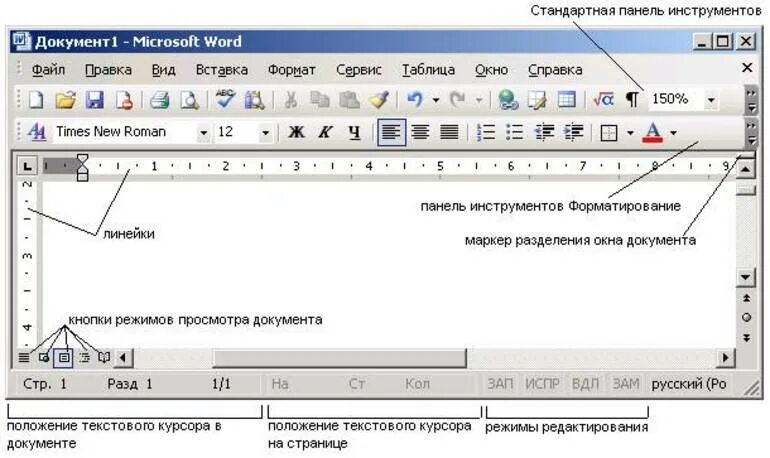Open a file with the folder icon
The image size is (770, 458).
click(65, 100)
